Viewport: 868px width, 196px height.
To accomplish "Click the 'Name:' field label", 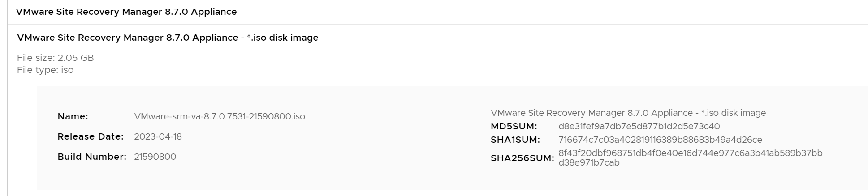I will tap(73, 117).
